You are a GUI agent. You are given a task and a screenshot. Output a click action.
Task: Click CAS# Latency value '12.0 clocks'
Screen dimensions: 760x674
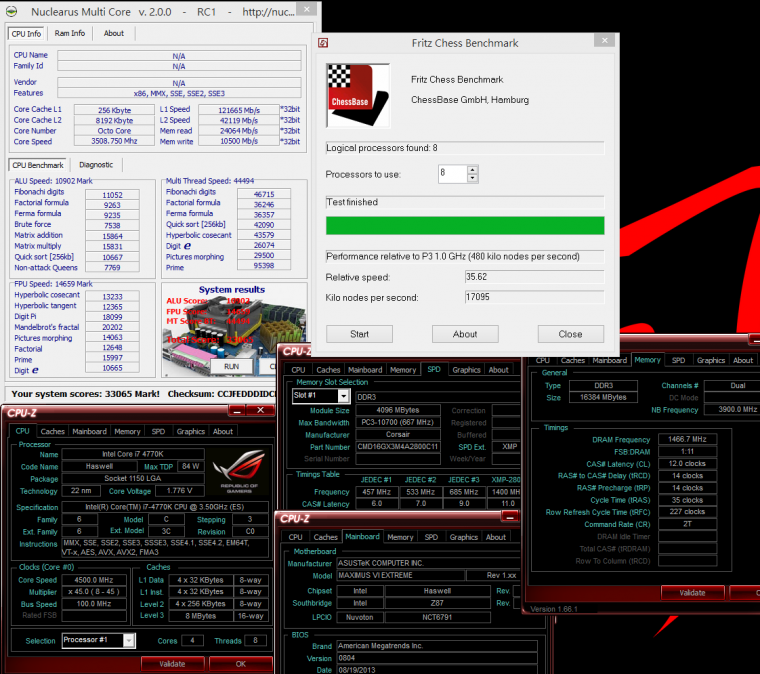point(687,463)
